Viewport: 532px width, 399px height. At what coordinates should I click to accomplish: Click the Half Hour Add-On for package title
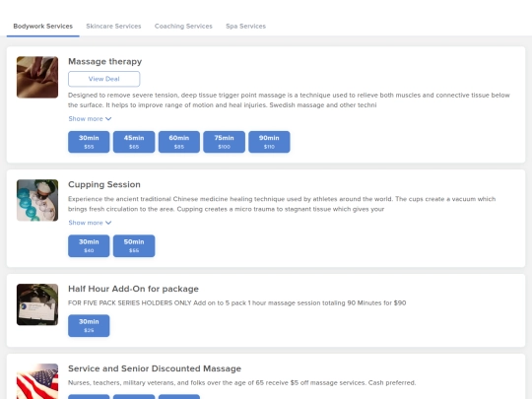pos(133,289)
